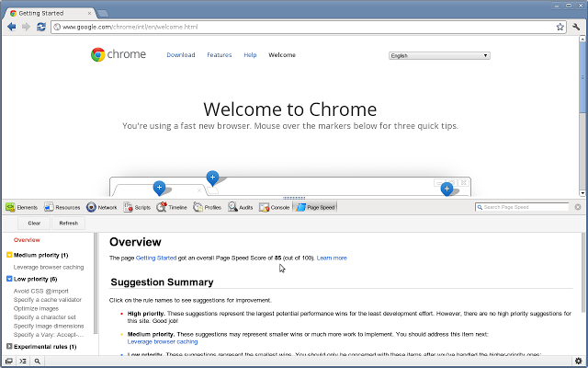Collapse the Medium priority group

point(9,255)
